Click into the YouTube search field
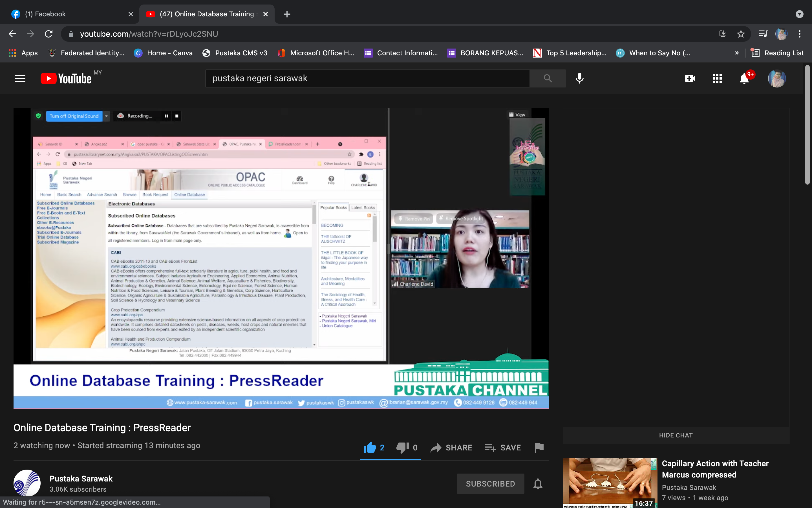812x508 pixels. pos(367,79)
